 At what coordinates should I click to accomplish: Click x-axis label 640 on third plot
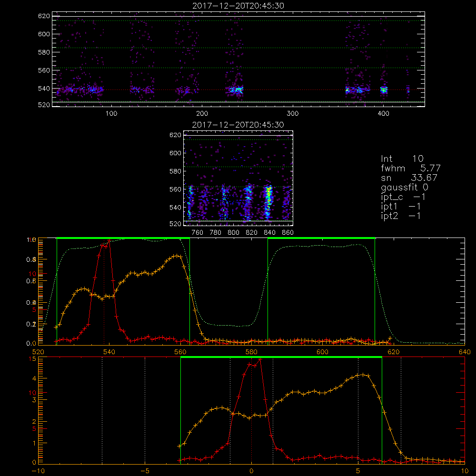coord(465,352)
